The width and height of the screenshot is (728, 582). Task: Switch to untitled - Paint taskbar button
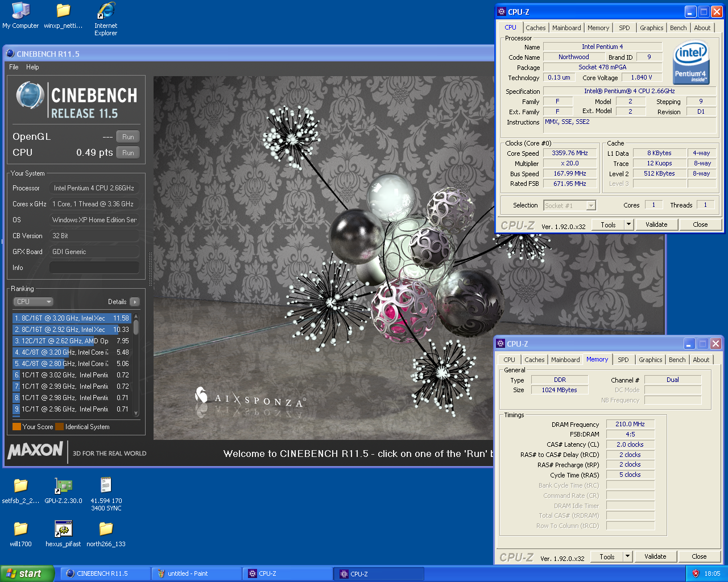point(196,573)
